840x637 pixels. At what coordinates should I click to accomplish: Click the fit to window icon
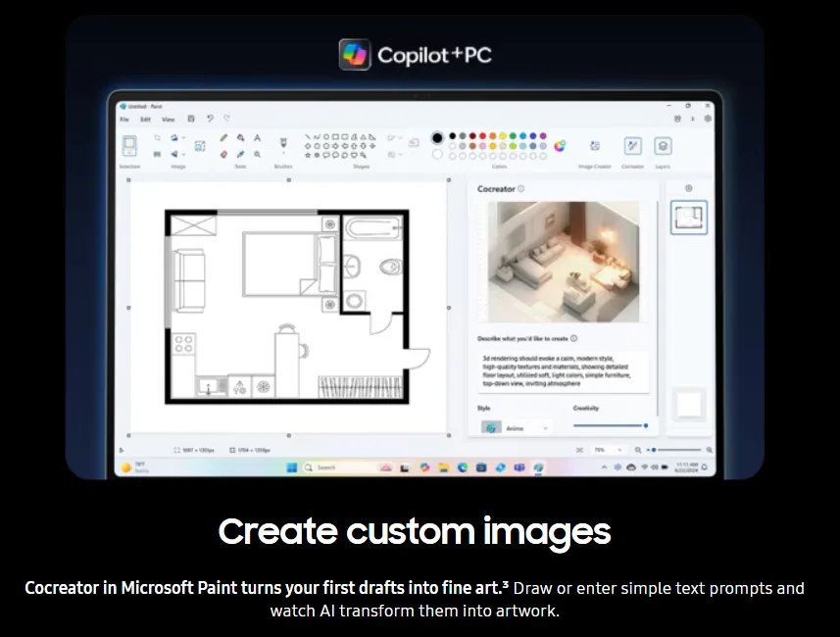pos(579,450)
